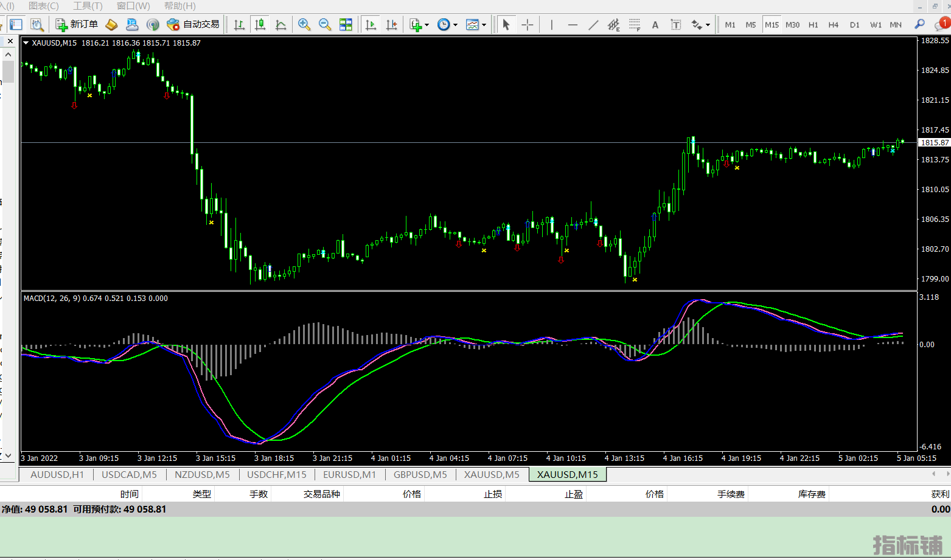Expand the arrows objects dropdown
Viewport: 951px width, 560px height.
[708, 25]
